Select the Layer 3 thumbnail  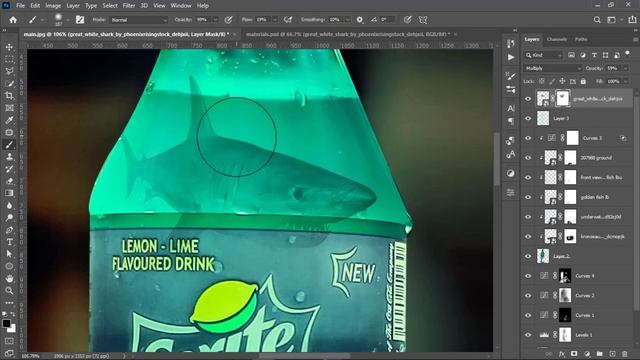(543, 118)
